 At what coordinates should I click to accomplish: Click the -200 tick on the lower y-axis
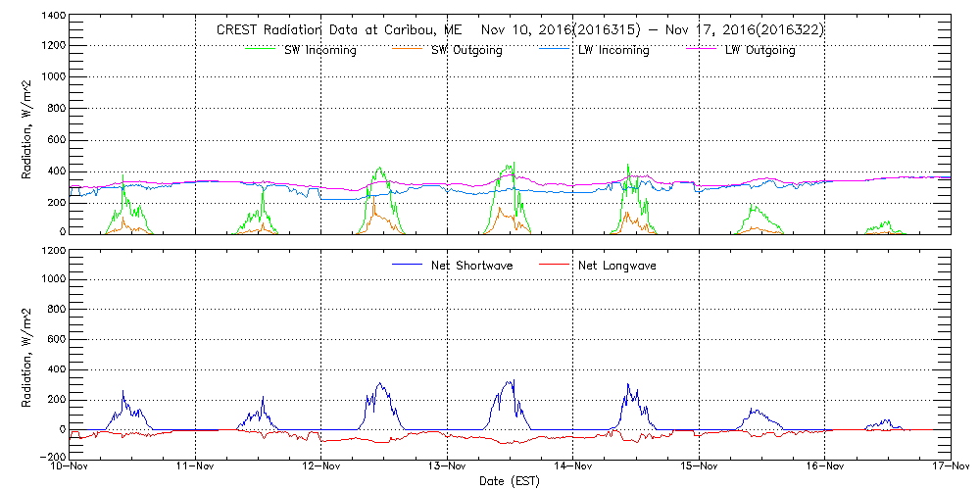coord(51,457)
